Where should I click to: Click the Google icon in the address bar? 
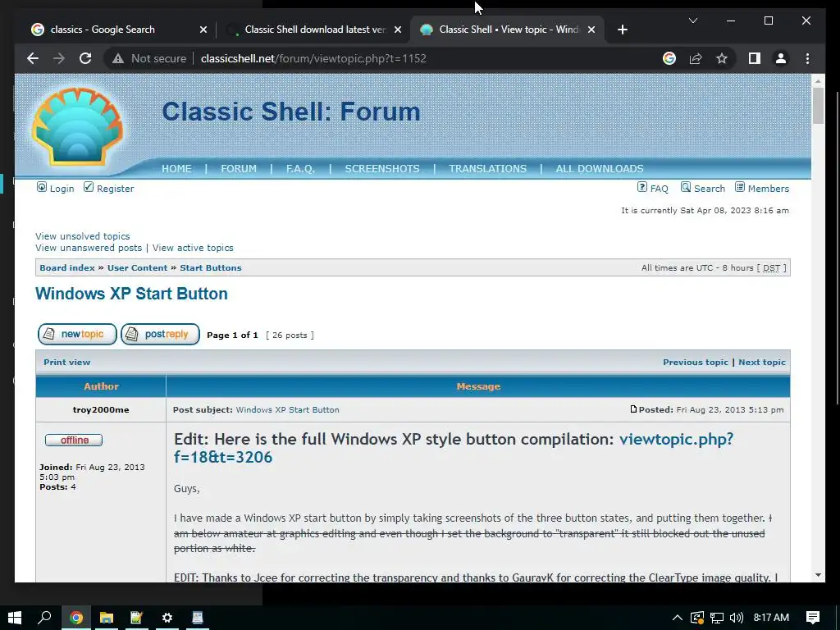tap(669, 58)
